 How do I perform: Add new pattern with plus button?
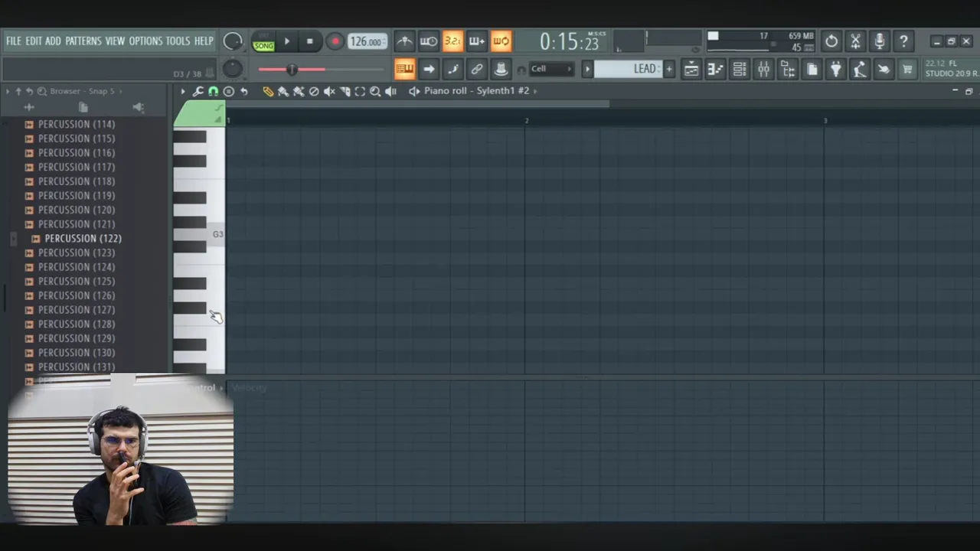pyautogui.click(x=668, y=69)
